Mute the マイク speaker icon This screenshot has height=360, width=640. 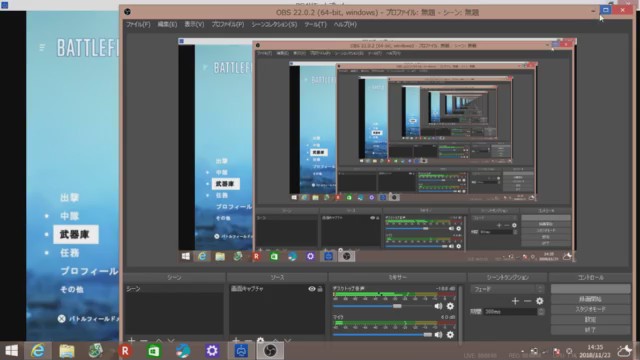tap(438, 335)
